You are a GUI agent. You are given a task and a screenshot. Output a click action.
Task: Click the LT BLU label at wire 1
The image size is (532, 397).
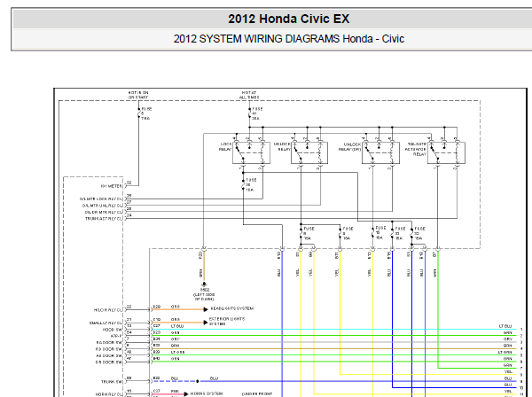point(505,326)
